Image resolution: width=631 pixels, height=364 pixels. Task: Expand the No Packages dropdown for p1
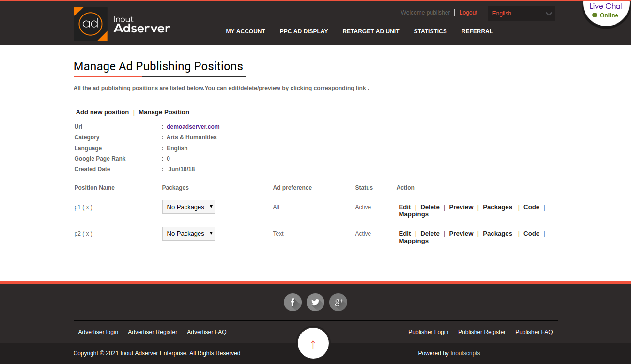point(188,207)
